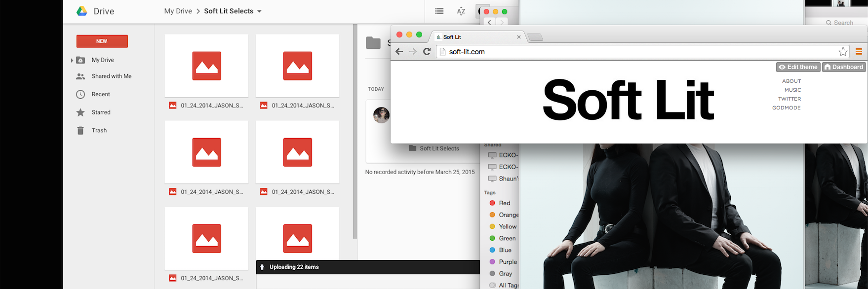This screenshot has width=868, height=289.
Task: Bookmark this page with the star
Action: (843, 51)
